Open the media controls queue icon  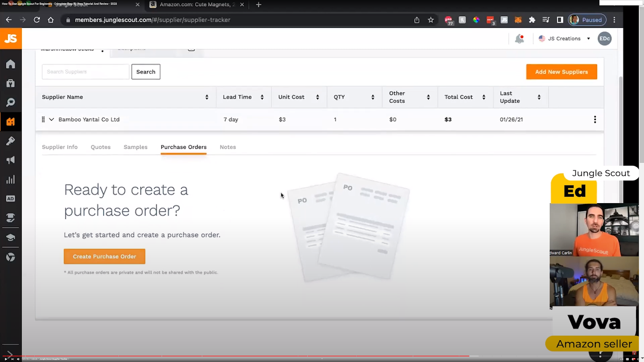(546, 20)
